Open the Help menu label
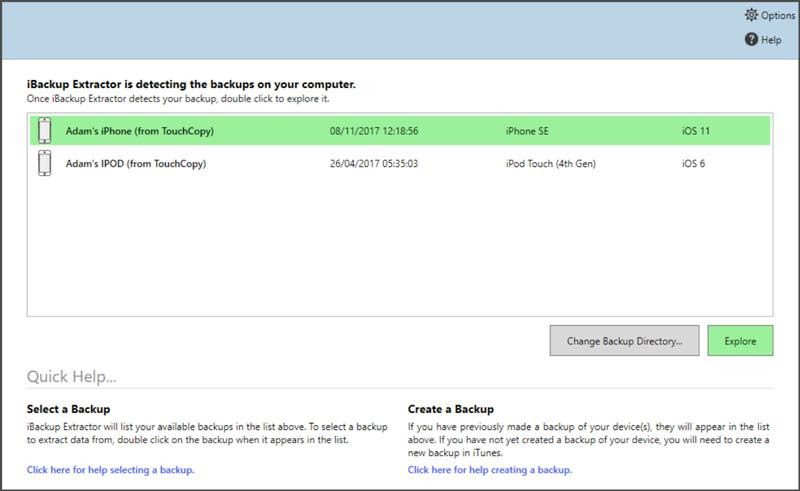 pos(771,40)
